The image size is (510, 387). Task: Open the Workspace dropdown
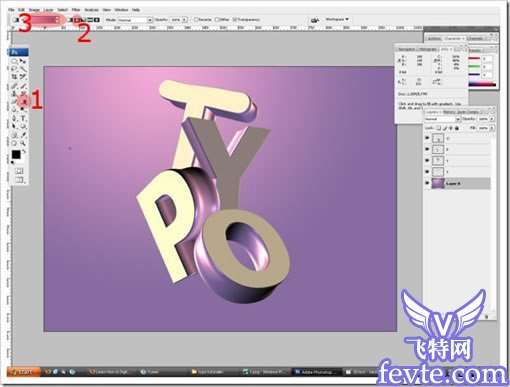(337, 19)
